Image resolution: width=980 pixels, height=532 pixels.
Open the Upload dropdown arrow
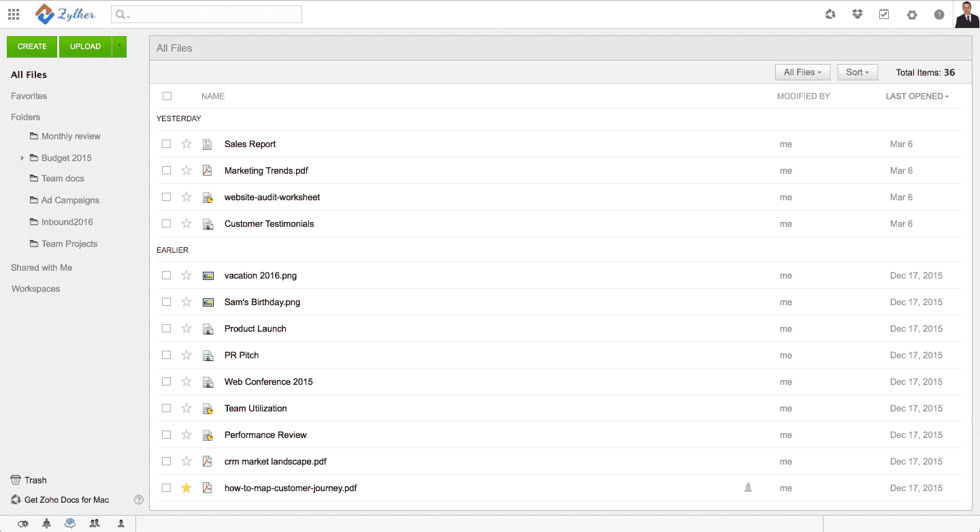click(119, 46)
